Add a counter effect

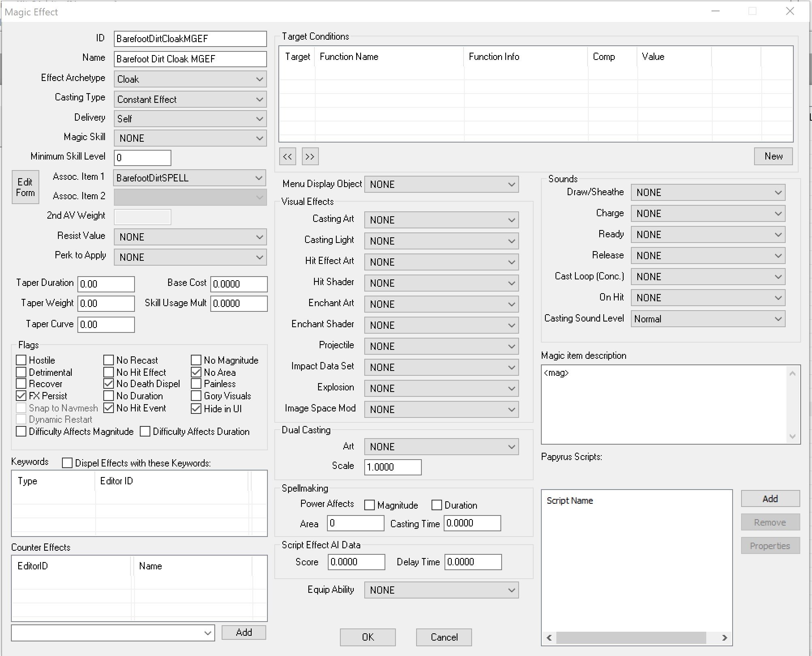click(x=244, y=633)
